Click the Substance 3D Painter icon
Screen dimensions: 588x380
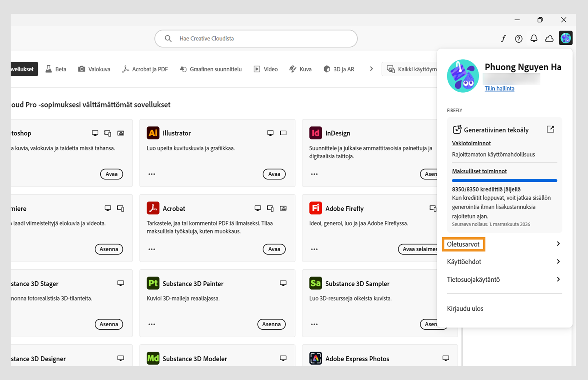point(153,283)
